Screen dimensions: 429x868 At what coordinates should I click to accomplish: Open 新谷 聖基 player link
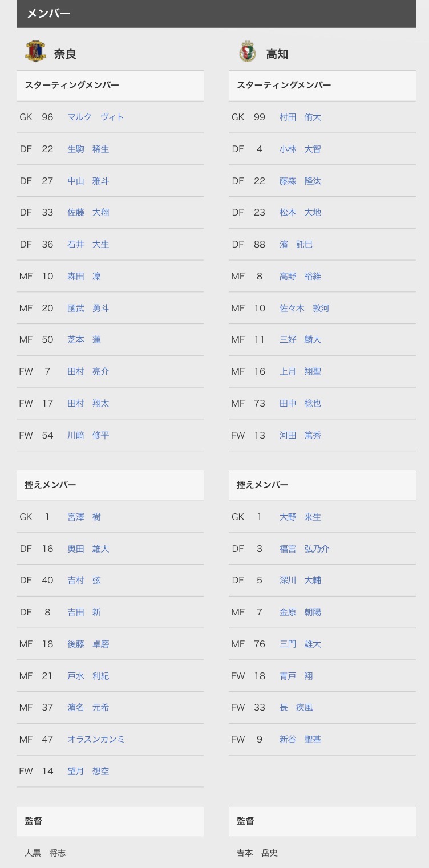pos(300,739)
